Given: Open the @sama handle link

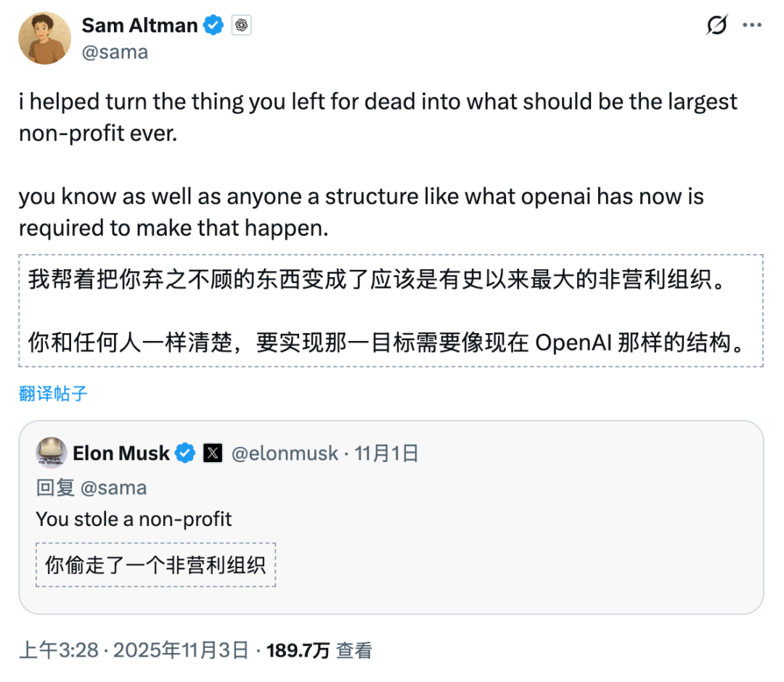Looking at the screenshot, I should pos(115,52).
